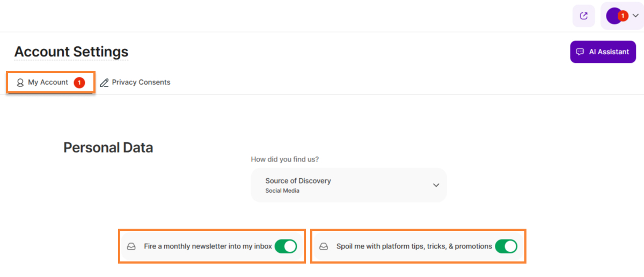Image resolution: width=644 pixels, height=277 pixels.
Task: Open the Privacy Consents tab
Action: 141,83
